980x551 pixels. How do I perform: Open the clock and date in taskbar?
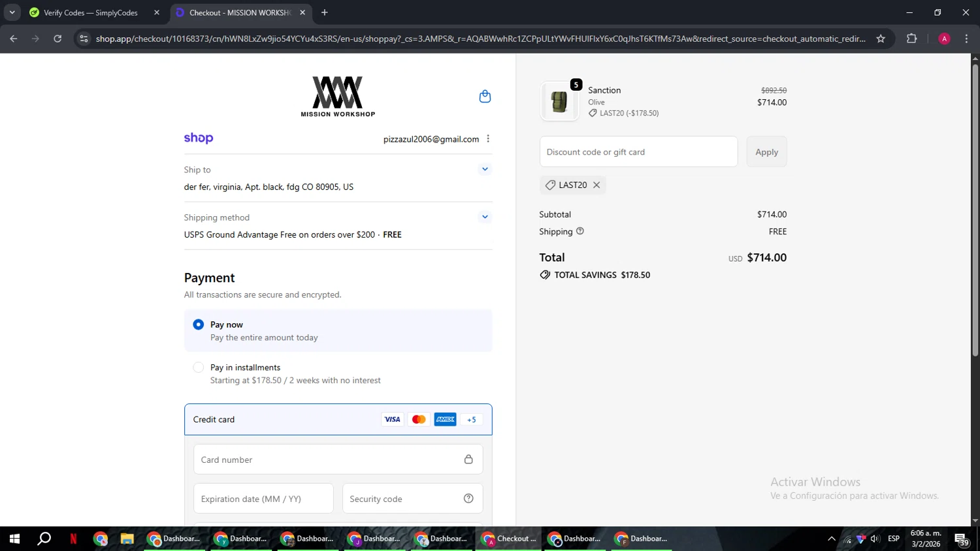[x=926, y=539]
